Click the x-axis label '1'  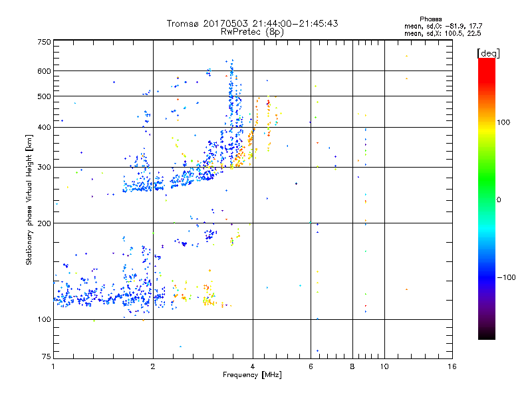pyautogui.click(x=53, y=366)
